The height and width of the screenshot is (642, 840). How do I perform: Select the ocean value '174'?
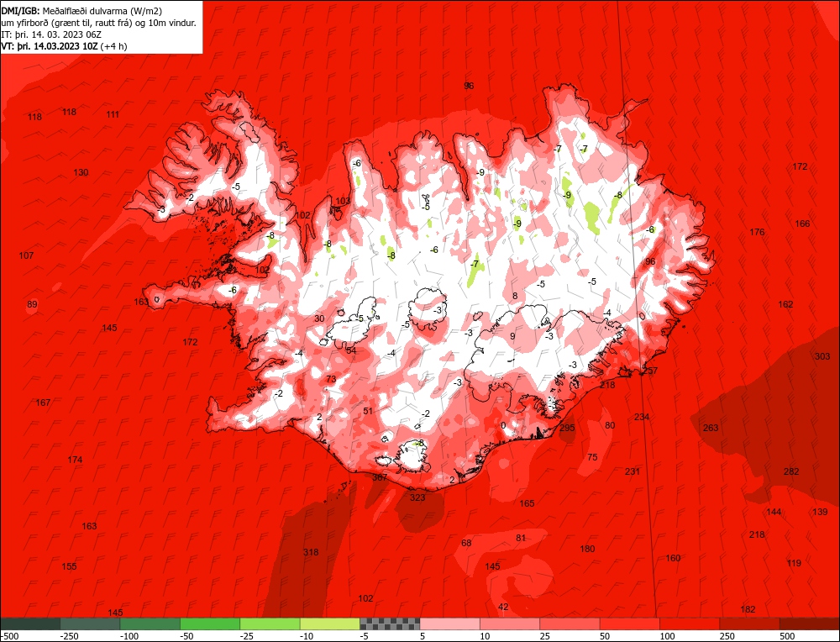(x=75, y=460)
